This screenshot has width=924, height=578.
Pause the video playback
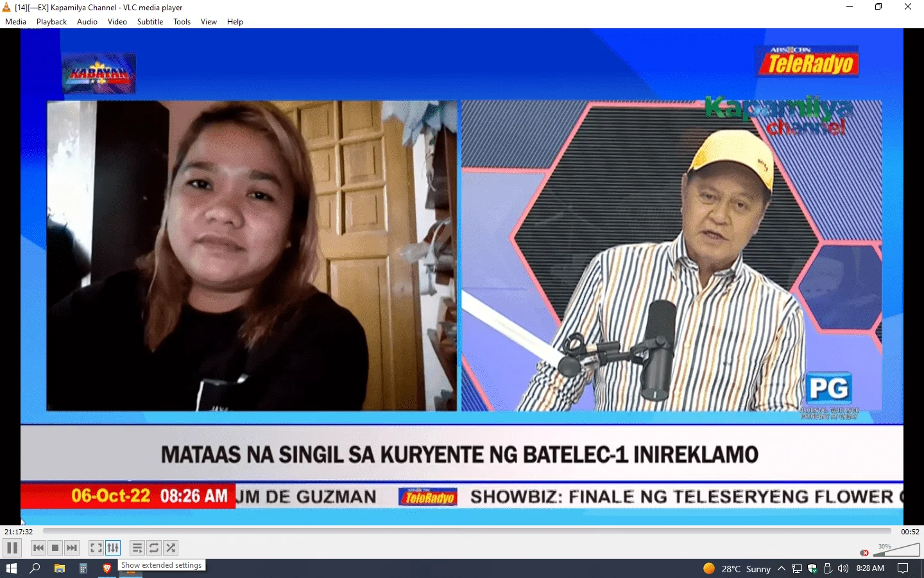pyautogui.click(x=12, y=548)
